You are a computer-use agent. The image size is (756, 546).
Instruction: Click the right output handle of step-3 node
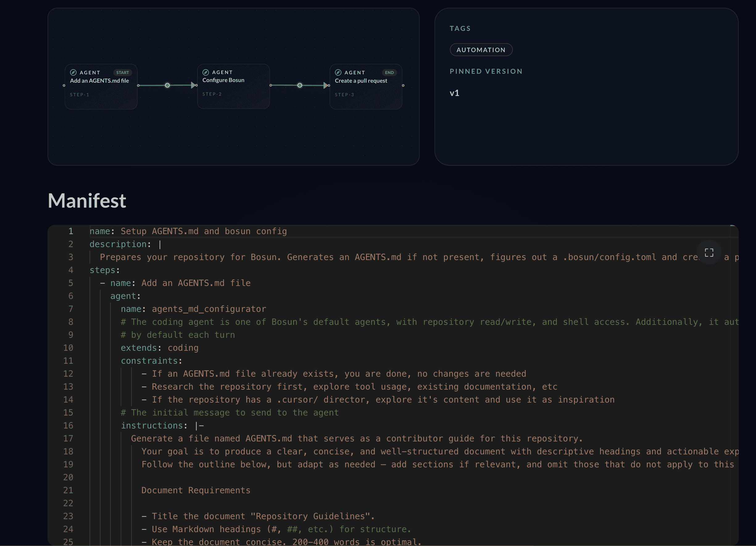[403, 86]
